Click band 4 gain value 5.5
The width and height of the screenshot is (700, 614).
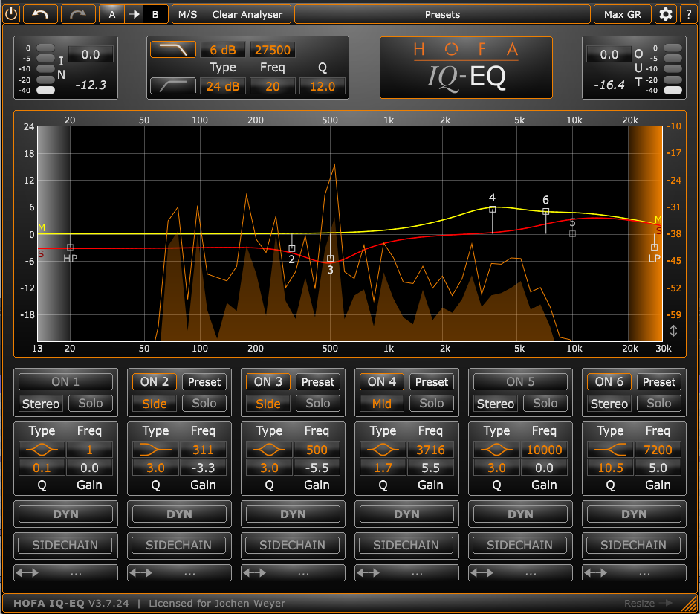(430, 468)
